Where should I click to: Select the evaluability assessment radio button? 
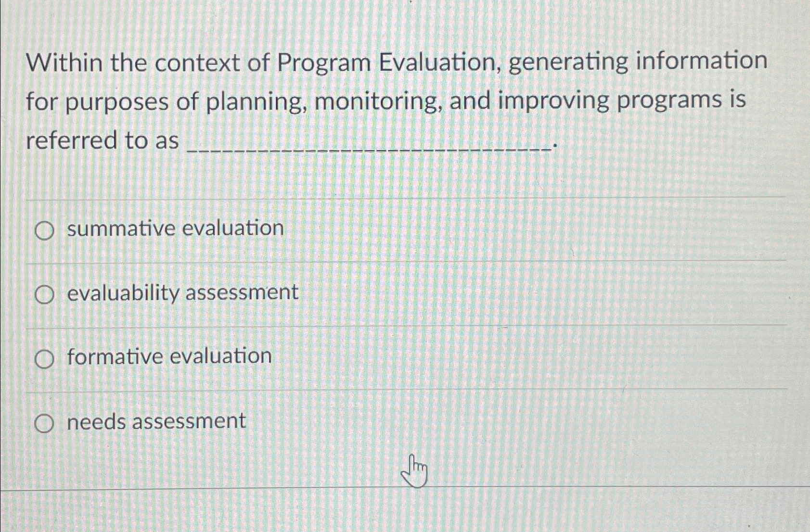click(x=45, y=294)
